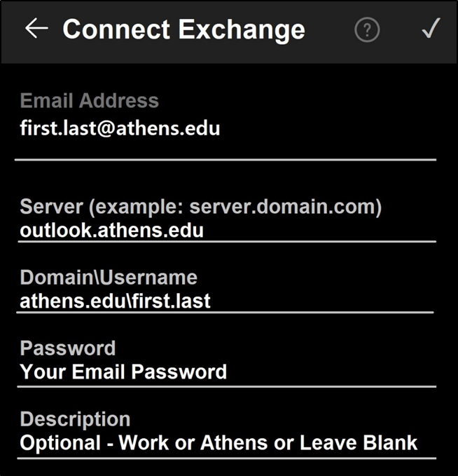Focus the Your Email Password field

click(123, 372)
